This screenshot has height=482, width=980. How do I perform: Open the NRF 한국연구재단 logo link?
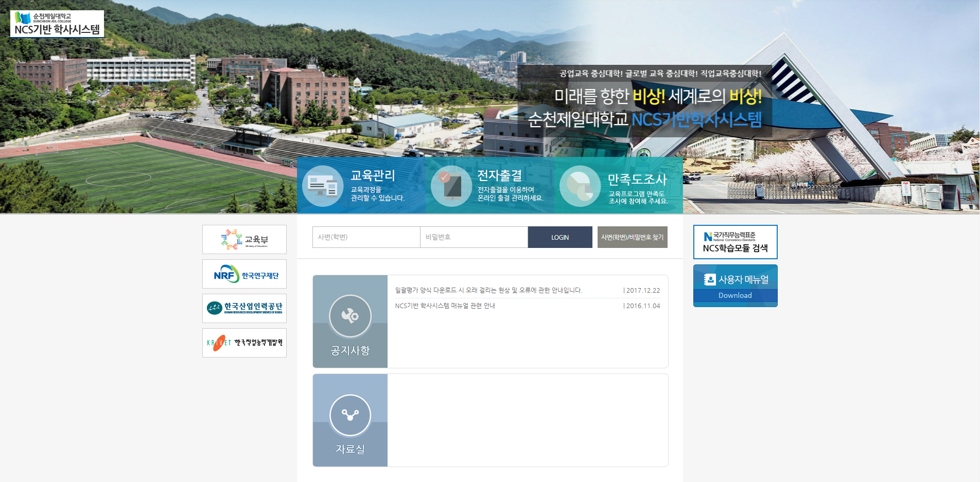pyautogui.click(x=244, y=274)
